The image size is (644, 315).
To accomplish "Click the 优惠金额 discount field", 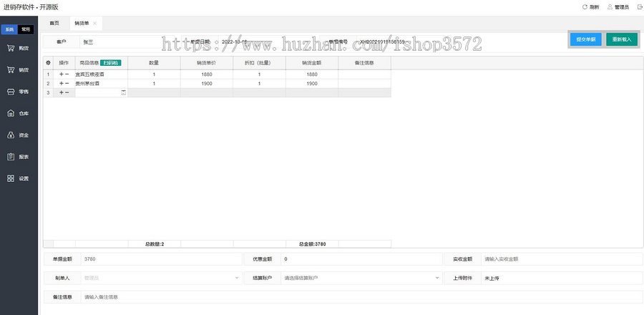I will tap(361, 259).
